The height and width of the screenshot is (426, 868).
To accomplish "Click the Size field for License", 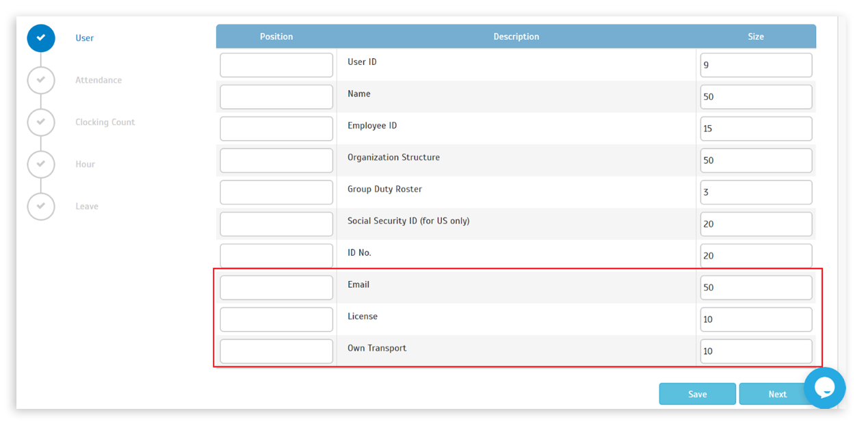I will tap(757, 319).
